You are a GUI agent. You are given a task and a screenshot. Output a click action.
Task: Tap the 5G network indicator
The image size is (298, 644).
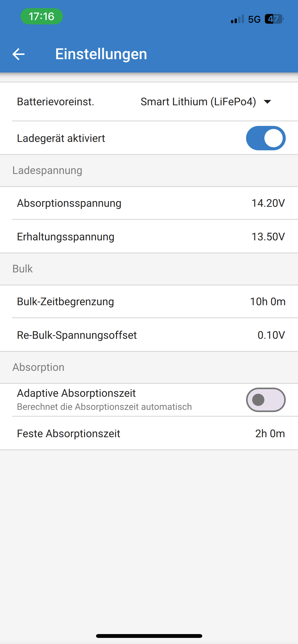coord(254,19)
